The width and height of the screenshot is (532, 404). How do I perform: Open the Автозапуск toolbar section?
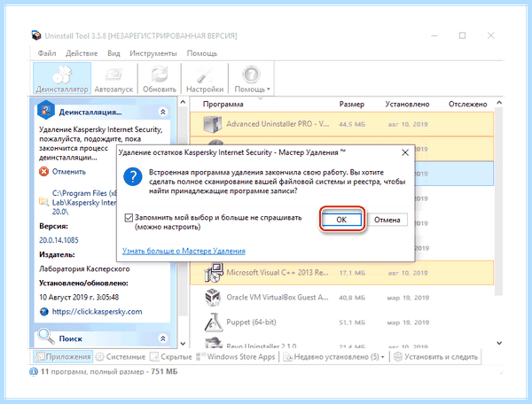pos(113,78)
